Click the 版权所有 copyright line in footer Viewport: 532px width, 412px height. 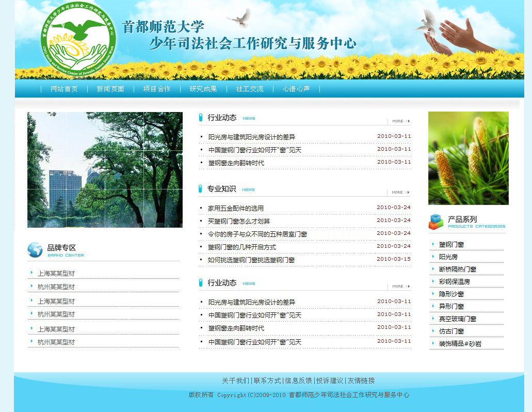pyautogui.click(x=299, y=395)
